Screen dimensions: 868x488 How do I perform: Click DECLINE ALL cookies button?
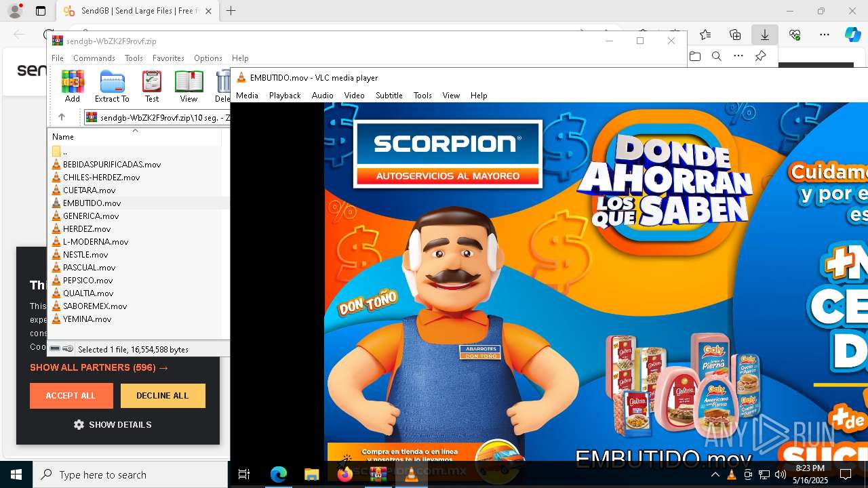(x=163, y=396)
